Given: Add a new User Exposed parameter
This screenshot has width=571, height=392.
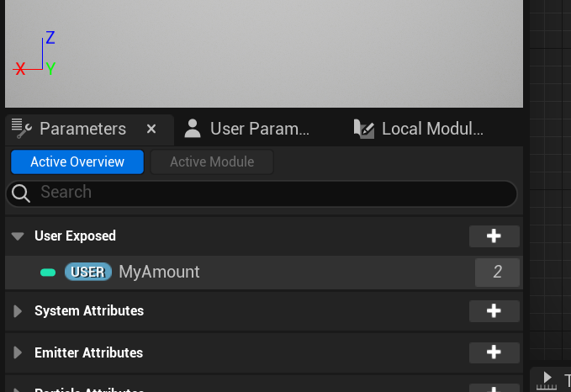Looking at the screenshot, I should coord(494,236).
